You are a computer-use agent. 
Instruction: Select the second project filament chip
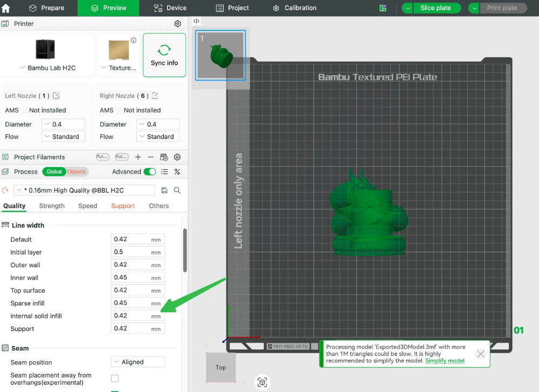tap(122, 157)
